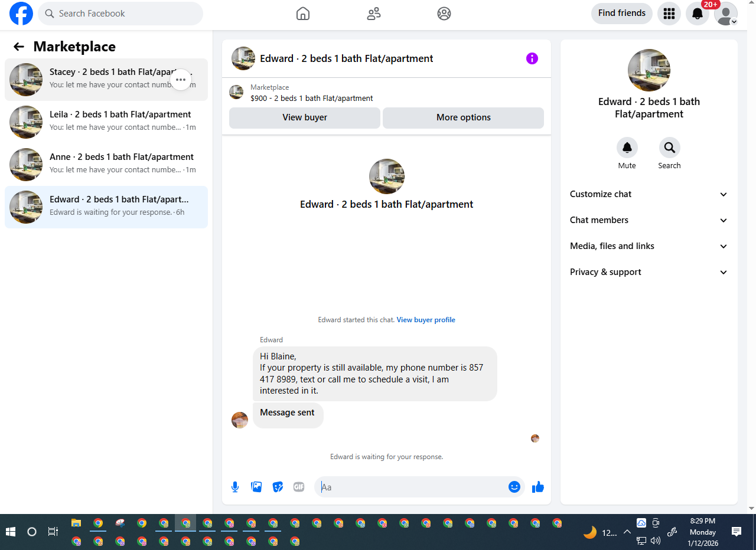
Task: Click the View buyer button
Action: [305, 117]
